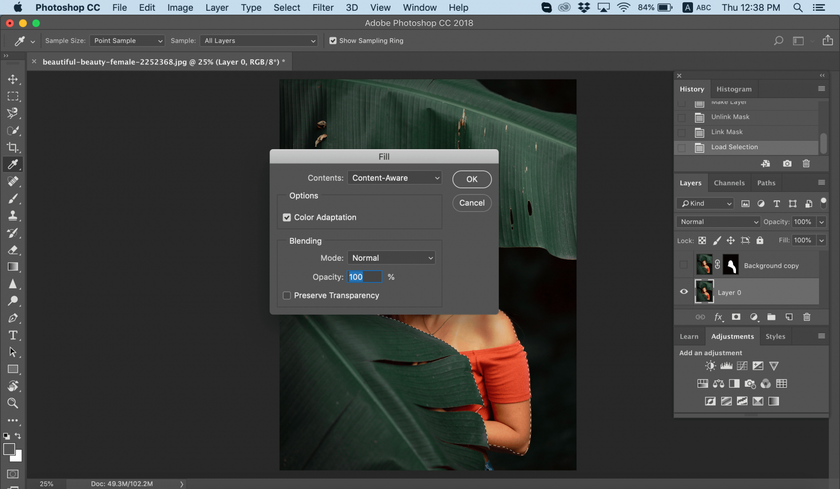The width and height of the screenshot is (840, 489).
Task: Select the Zoom tool in the toolbar
Action: click(x=13, y=403)
